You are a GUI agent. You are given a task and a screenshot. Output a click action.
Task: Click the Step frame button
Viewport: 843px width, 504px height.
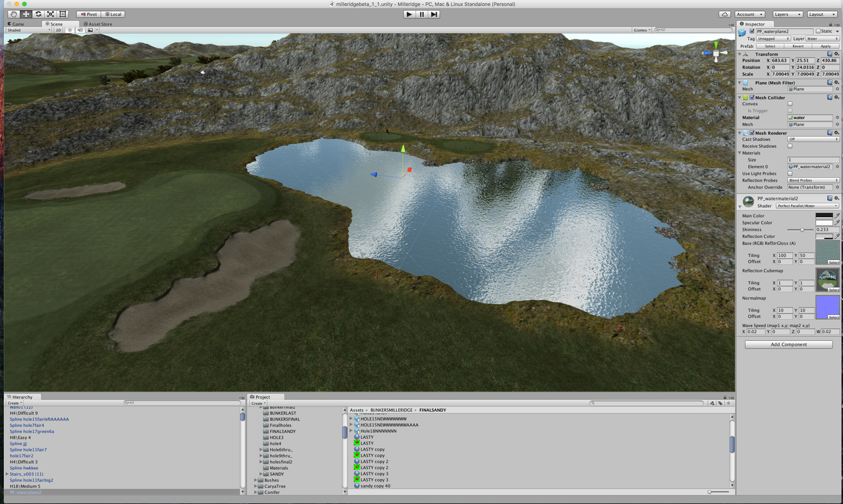[434, 14]
